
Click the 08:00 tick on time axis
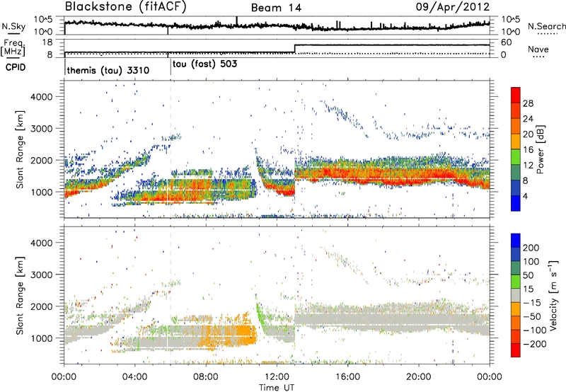pos(206,374)
